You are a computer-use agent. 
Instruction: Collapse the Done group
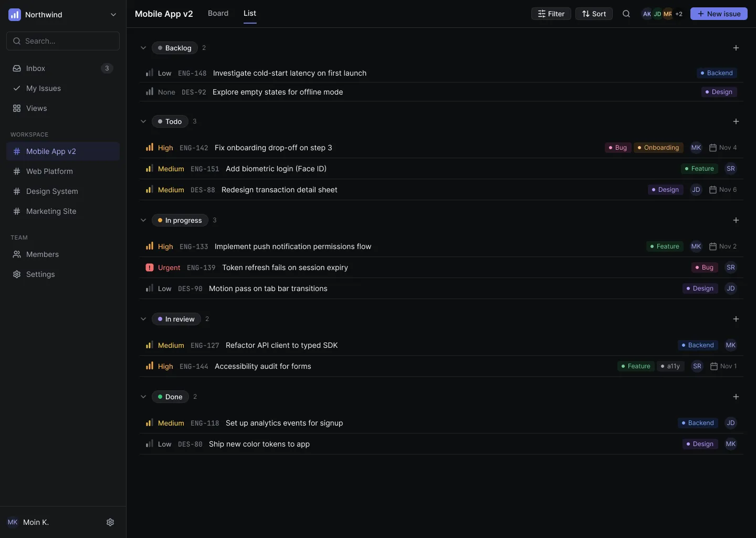(x=143, y=397)
